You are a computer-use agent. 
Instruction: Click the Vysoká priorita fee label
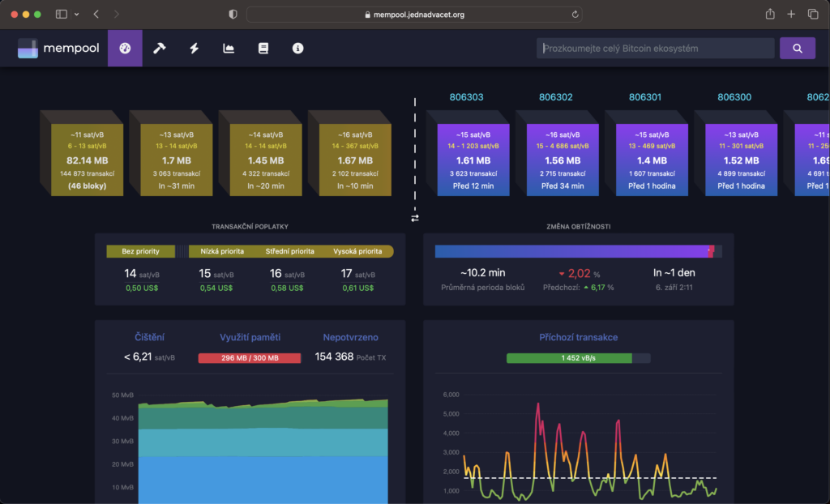(357, 251)
